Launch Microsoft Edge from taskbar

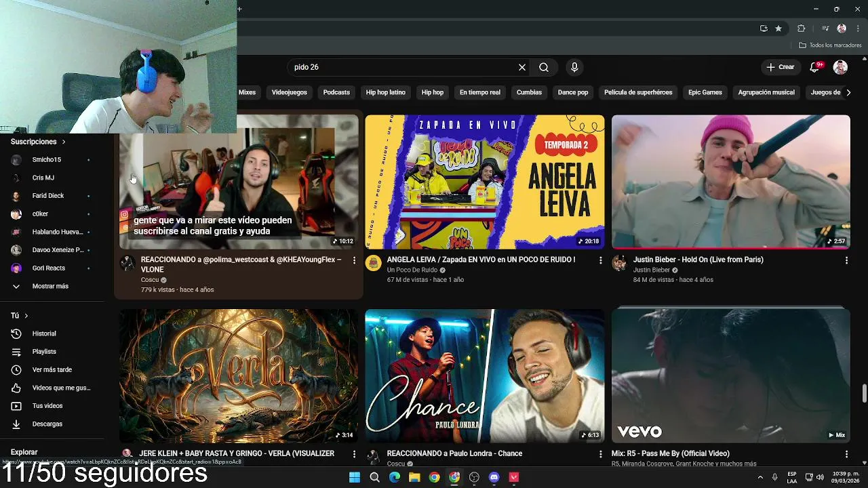tap(395, 477)
